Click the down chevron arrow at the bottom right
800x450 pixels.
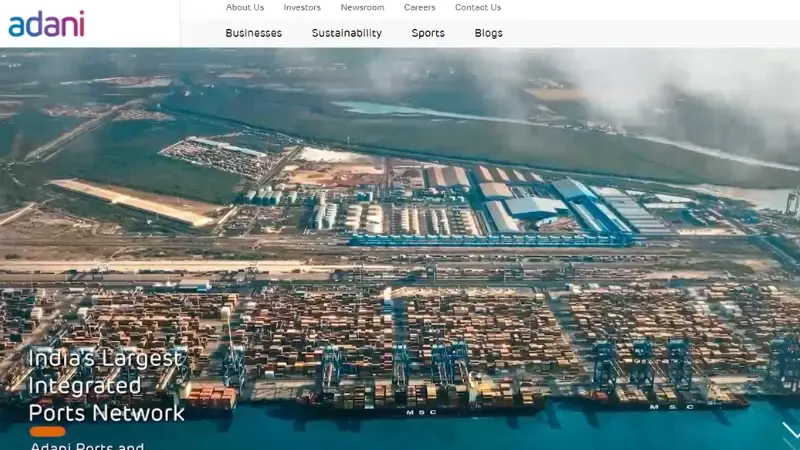point(790,431)
